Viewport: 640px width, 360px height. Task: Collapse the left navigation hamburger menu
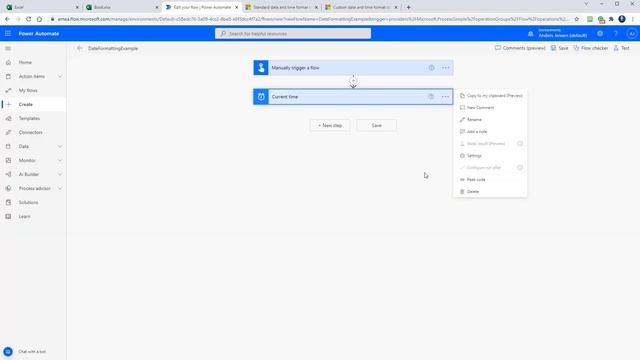point(8,49)
